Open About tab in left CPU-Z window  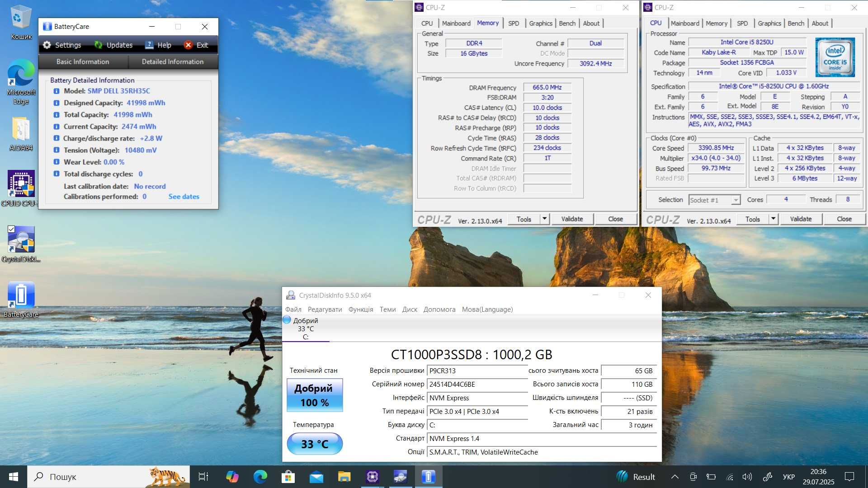click(x=591, y=23)
